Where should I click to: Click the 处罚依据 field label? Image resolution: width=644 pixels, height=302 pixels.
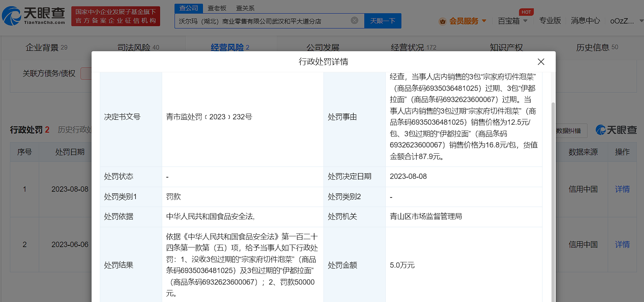pos(118,216)
